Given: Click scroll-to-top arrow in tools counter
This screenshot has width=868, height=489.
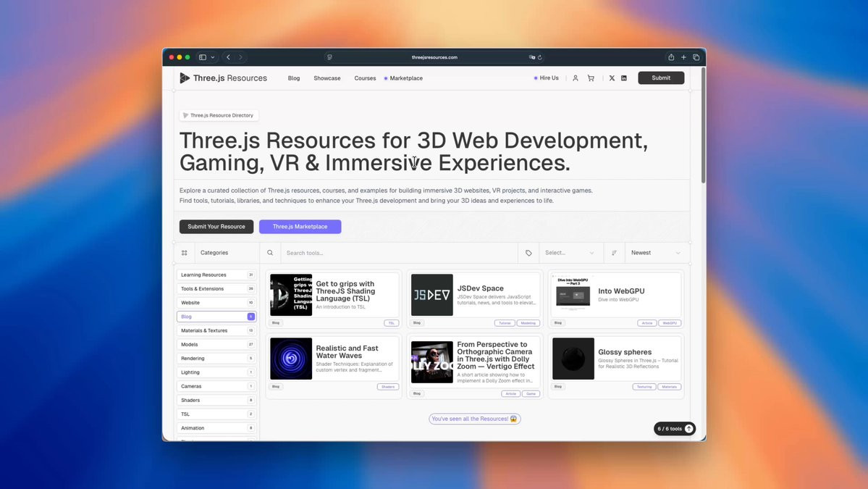Looking at the screenshot, I should point(688,429).
